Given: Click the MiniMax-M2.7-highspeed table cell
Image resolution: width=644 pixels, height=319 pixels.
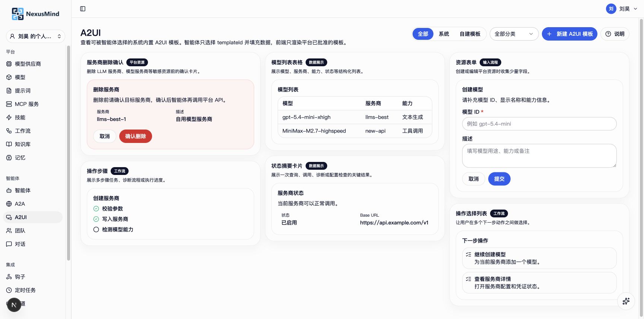Looking at the screenshot, I should (x=314, y=131).
